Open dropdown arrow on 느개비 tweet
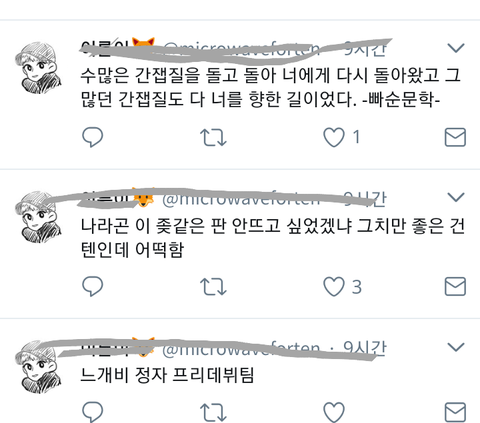 click(456, 347)
